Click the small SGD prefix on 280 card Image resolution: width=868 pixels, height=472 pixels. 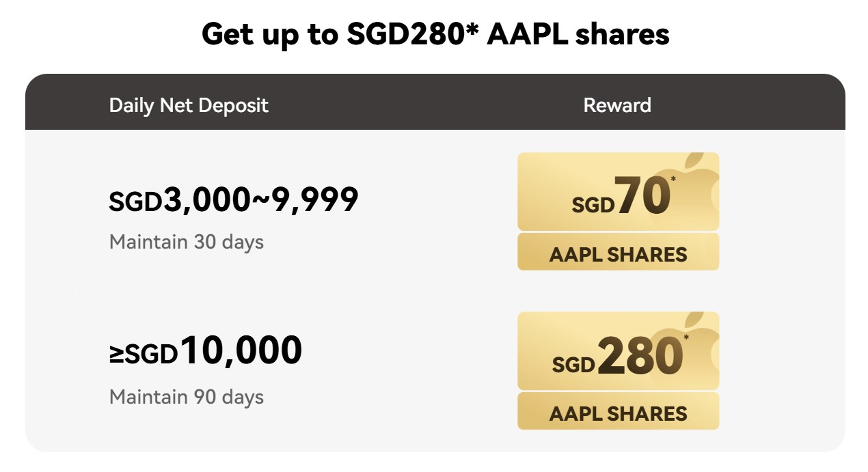click(574, 364)
